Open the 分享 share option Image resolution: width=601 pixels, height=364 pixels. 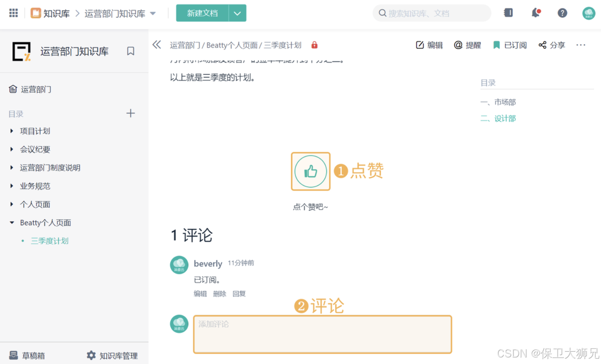(551, 45)
